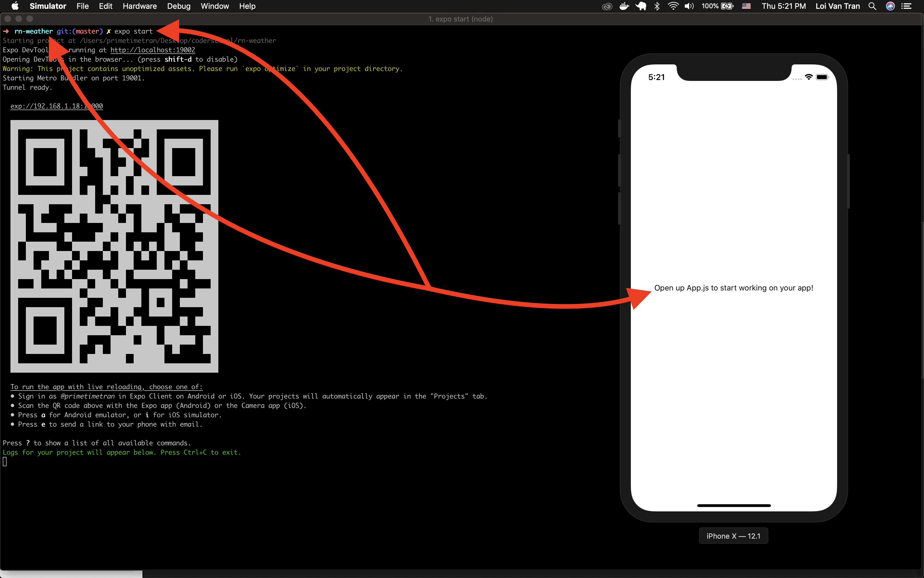Open the exp://192.168.1.18 link
Image resolution: width=924 pixels, height=578 pixels.
pyautogui.click(x=56, y=106)
